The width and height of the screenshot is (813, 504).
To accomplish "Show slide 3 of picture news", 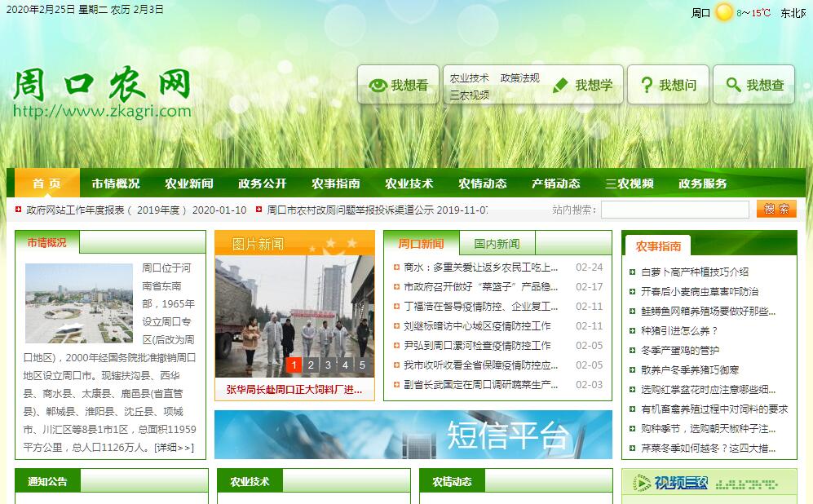I will tap(328, 365).
